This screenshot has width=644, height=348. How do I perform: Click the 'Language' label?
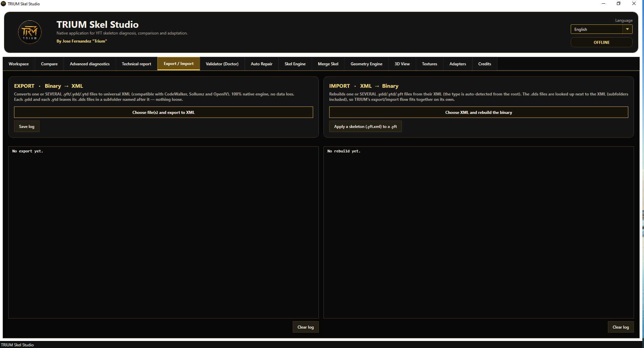(624, 20)
